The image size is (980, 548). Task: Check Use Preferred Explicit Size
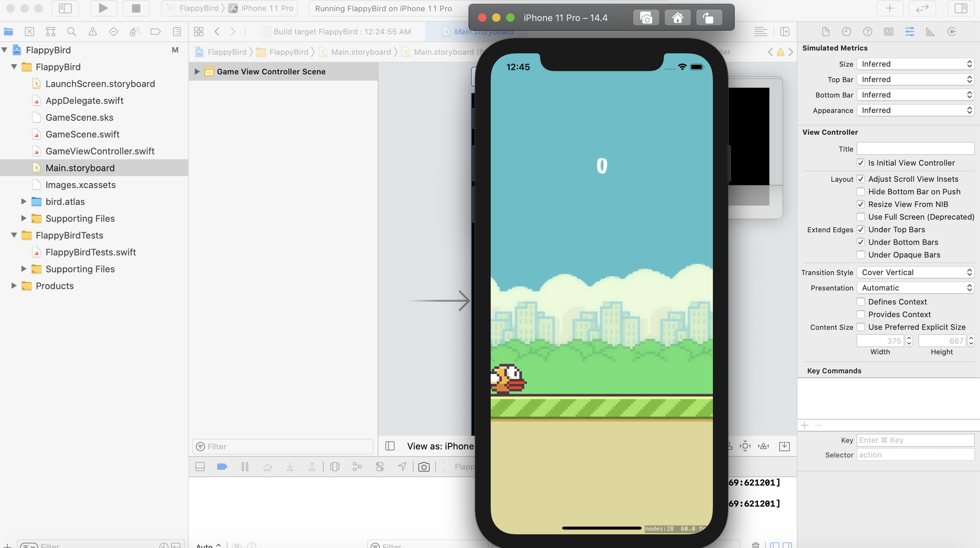[x=861, y=327]
